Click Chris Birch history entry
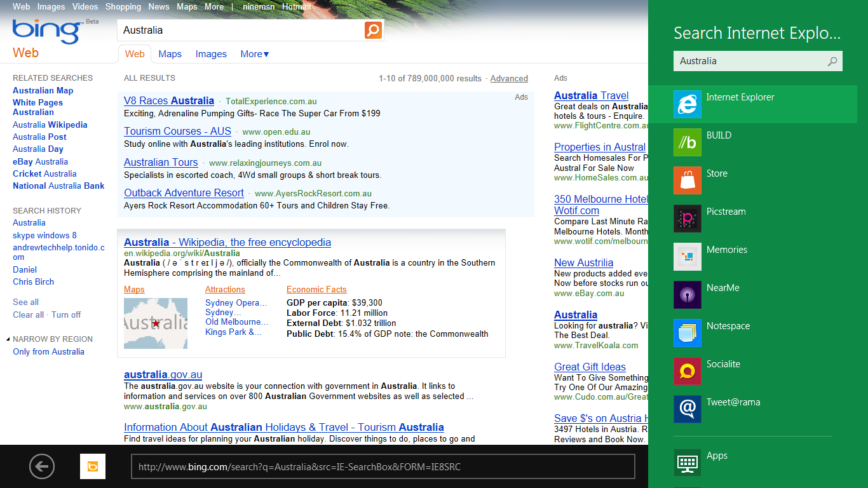 [x=33, y=281]
